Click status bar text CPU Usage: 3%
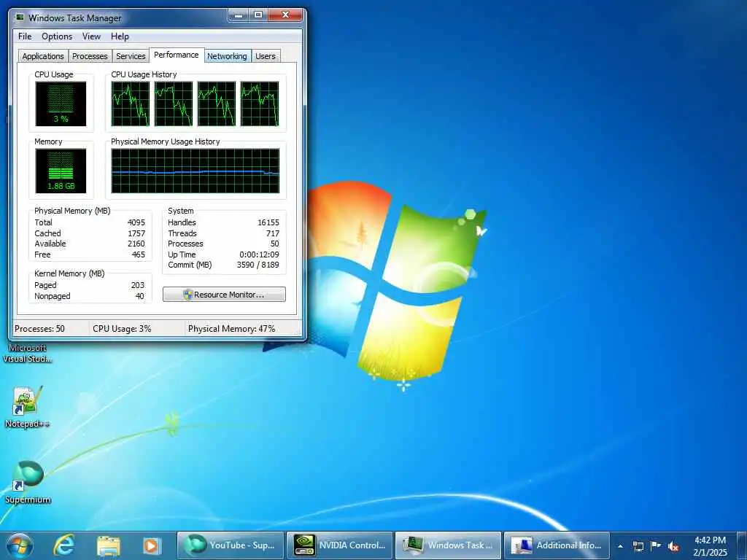747x560 pixels. pyautogui.click(x=122, y=329)
